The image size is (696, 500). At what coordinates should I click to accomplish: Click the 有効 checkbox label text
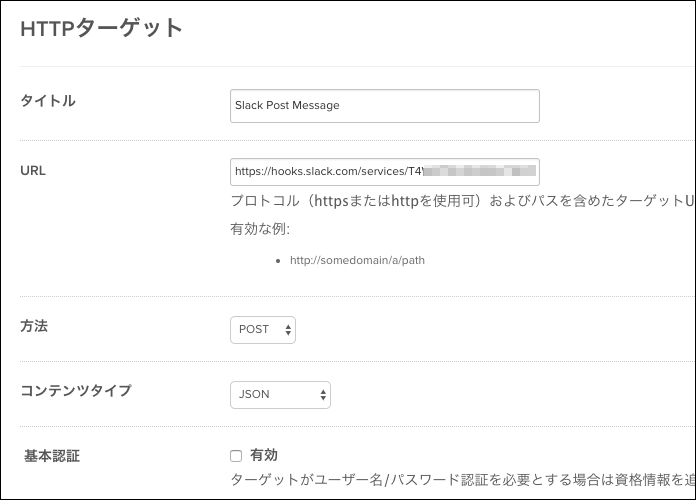point(264,455)
